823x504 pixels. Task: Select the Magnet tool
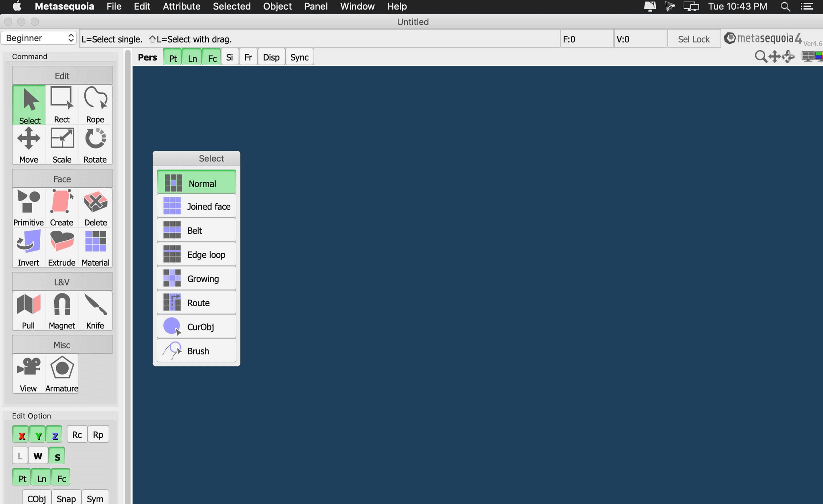(x=62, y=311)
